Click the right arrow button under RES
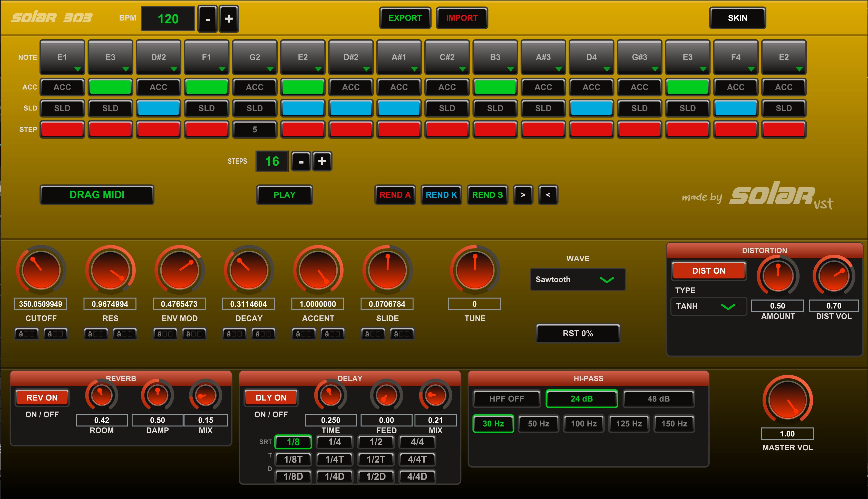 click(125, 333)
